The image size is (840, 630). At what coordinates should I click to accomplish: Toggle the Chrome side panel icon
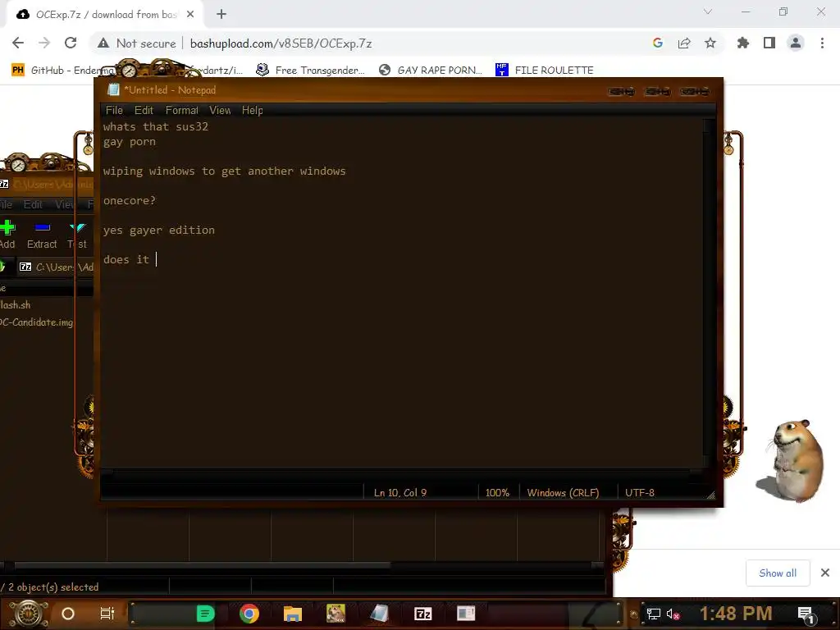769,43
